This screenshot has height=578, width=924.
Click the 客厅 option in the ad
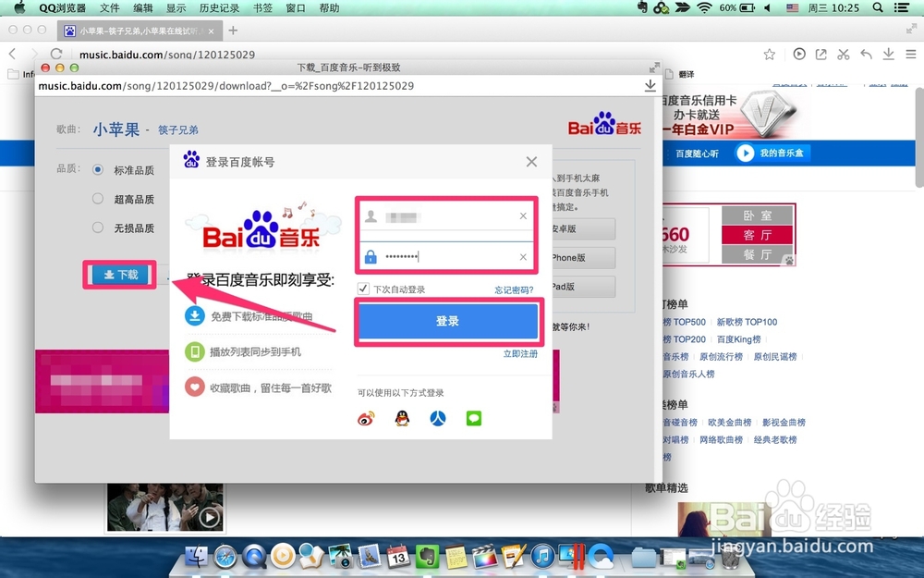[x=758, y=235]
